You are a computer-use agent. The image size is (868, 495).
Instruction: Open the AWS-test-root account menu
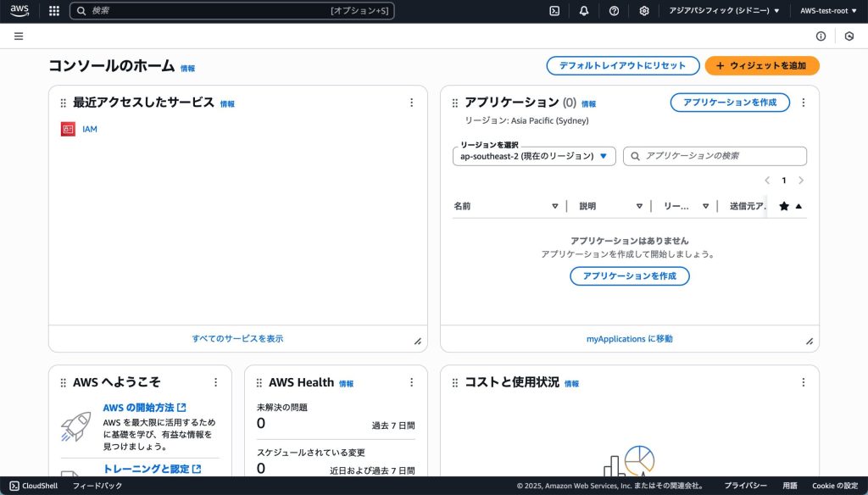click(828, 10)
